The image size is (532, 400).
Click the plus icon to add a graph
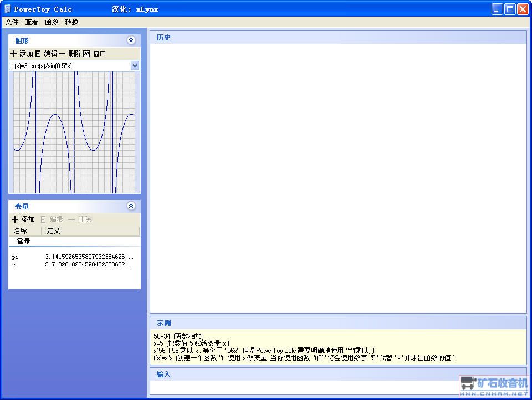click(13, 54)
